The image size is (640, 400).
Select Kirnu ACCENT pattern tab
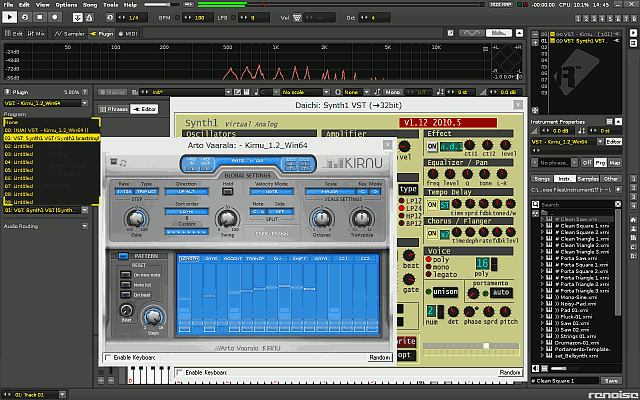coord(233,259)
